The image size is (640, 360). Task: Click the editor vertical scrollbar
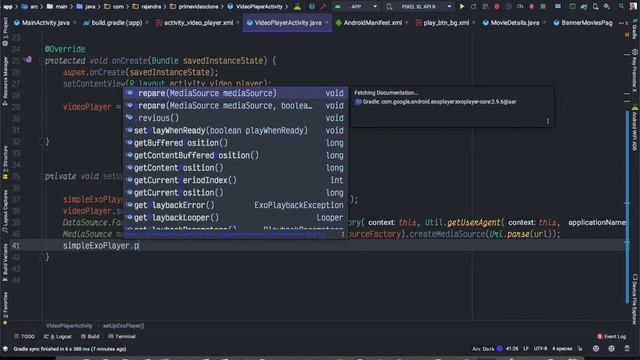pos(627,206)
